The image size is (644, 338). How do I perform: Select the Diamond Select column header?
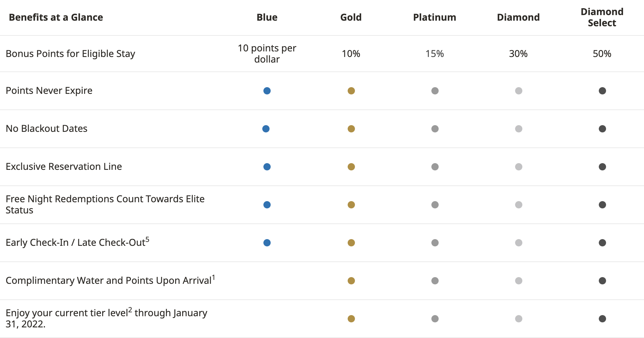602,17
